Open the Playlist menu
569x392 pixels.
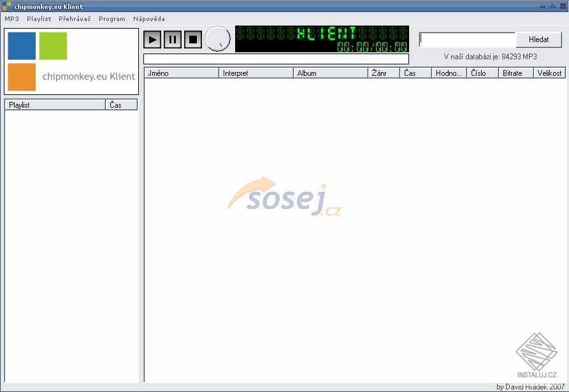tap(39, 18)
